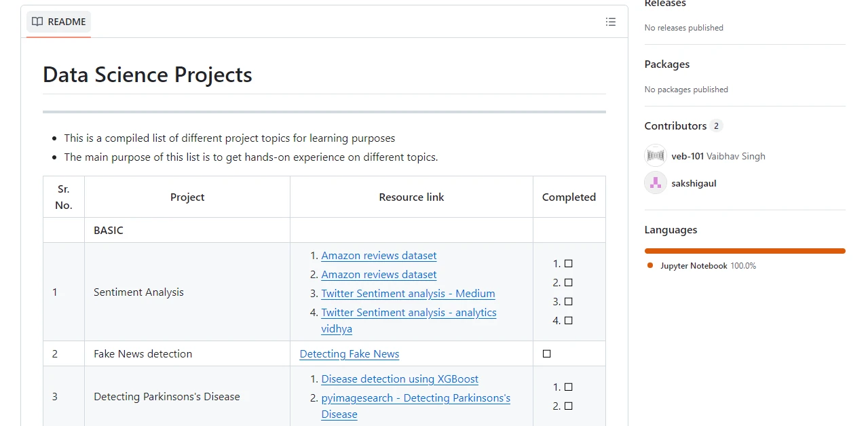Image resolution: width=868 pixels, height=426 pixels.
Task: Click "No packages published" text
Action: click(686, 90)
